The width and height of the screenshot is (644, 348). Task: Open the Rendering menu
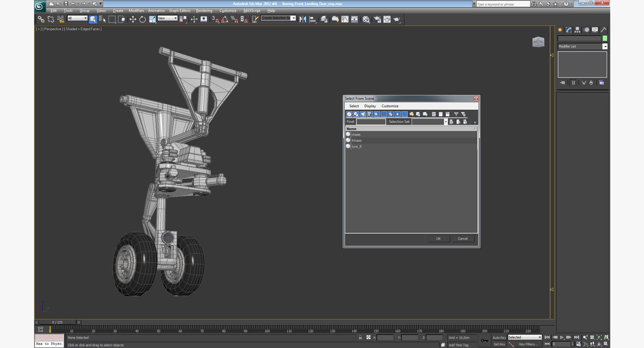[204, 11]
